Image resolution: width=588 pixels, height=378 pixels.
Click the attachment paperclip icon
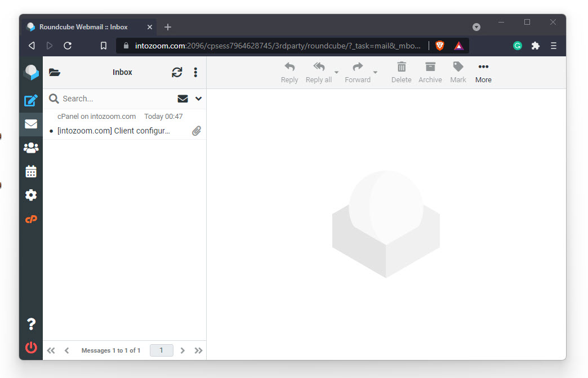197,131
